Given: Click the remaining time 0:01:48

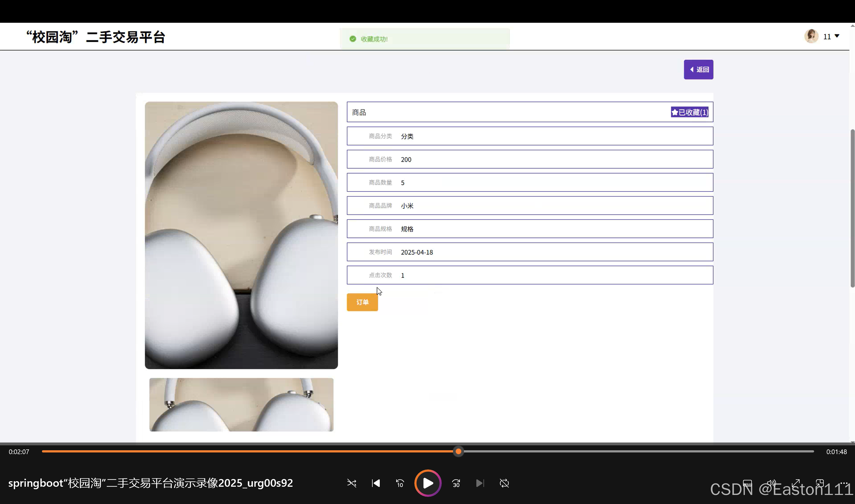Looking at the screenshot, I should coord(837,452).
